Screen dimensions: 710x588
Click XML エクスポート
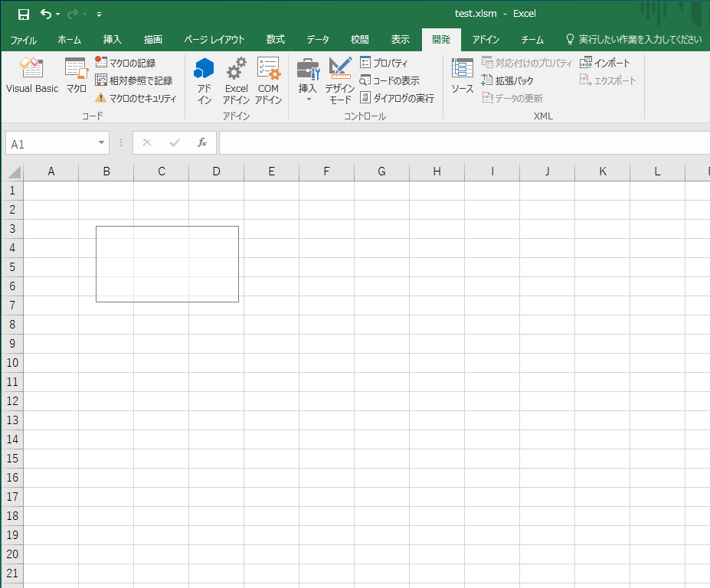(x=608, y=80)
